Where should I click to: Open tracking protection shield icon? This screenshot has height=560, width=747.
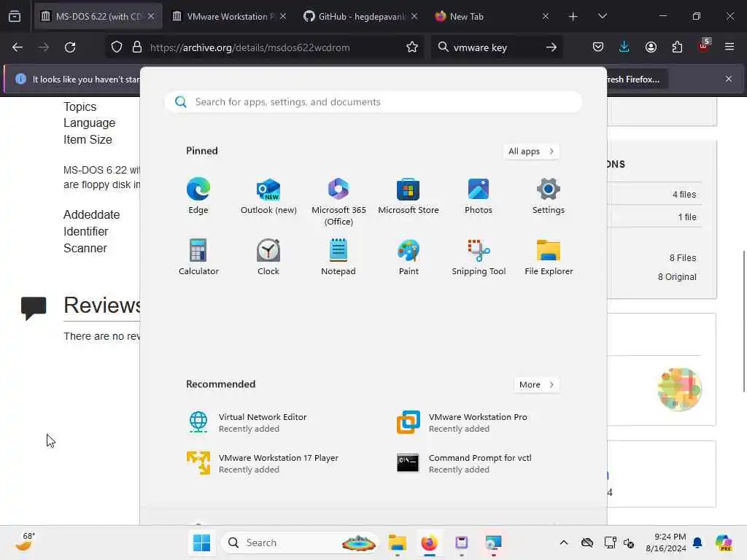click(x=117, y=47)
